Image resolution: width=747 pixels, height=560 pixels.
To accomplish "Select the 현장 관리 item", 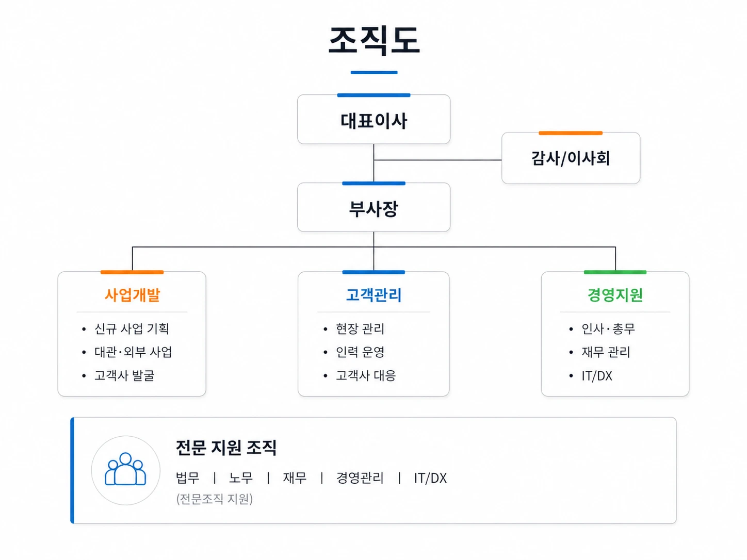I will (x=360, y=328).
